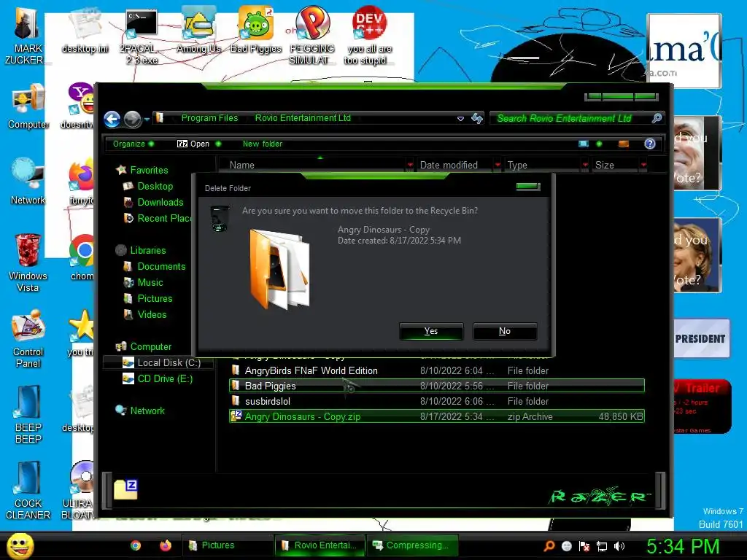Switch to the Compressing... taskbar window

(412, 545)
